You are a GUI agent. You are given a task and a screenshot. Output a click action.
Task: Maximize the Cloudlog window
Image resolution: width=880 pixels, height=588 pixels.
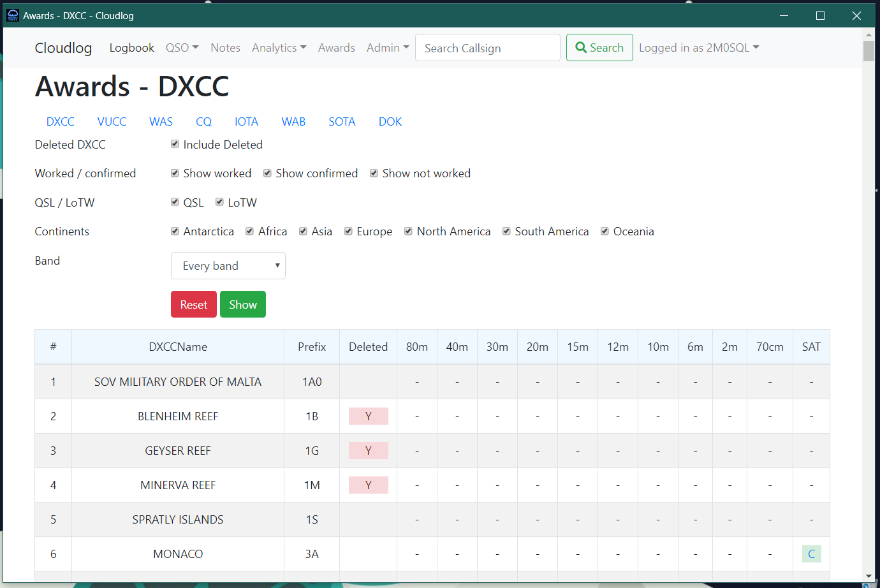pos(821,15)
